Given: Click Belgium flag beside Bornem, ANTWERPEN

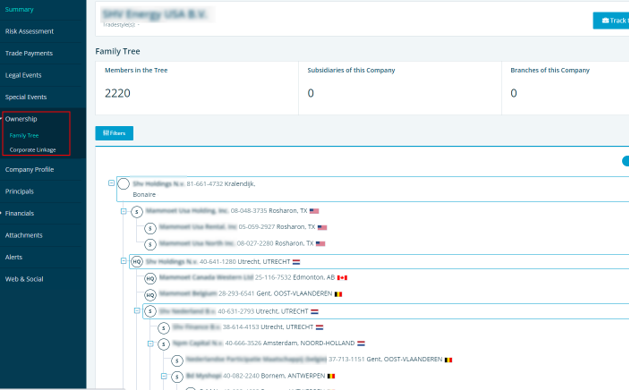Looking at the screenshot, I should [x=331, y=376].
